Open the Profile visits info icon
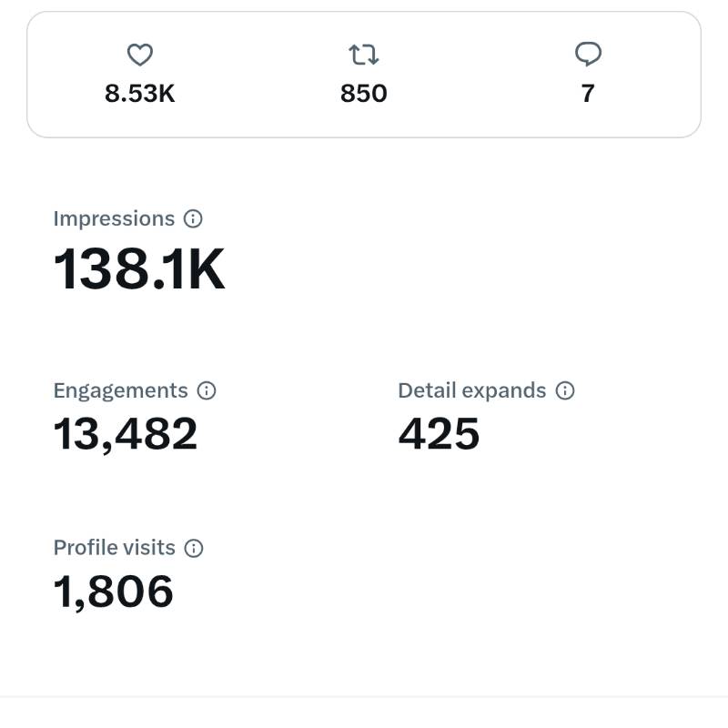 point(193,548)
